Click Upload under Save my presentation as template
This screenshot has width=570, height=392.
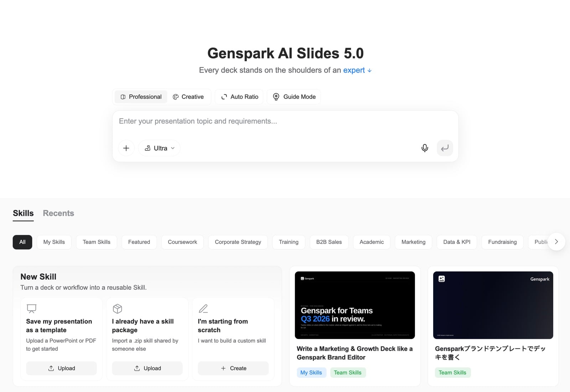(x=61, y=368)
